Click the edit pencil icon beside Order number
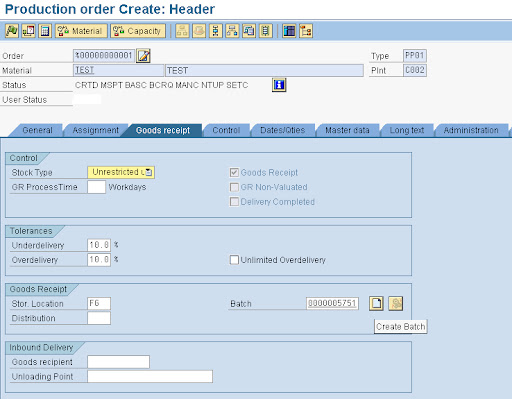Viewport: 512px width, 399px height. pyautogui.click(x=144, y=56)
